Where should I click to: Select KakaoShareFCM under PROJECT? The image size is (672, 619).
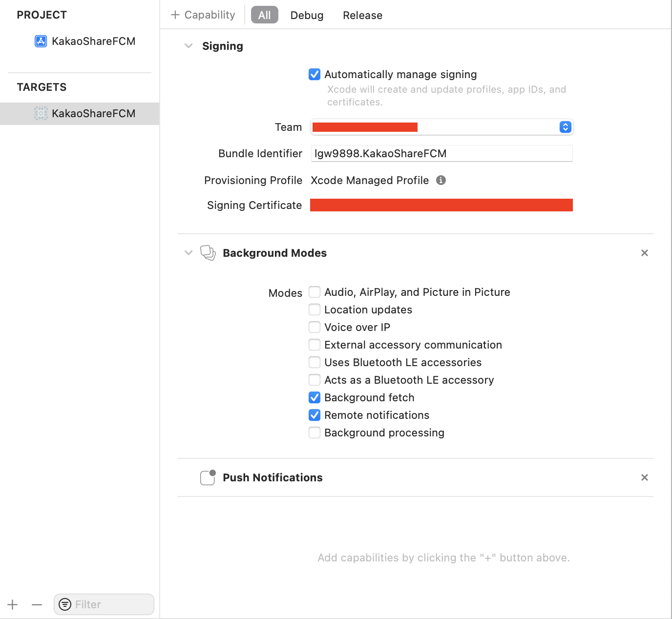(93, 41)
